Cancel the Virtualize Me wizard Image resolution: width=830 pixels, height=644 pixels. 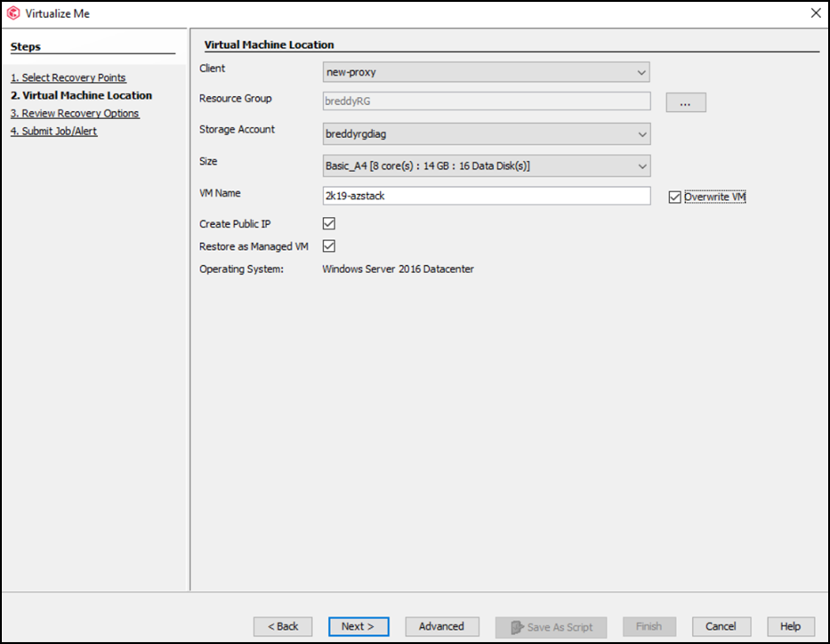pyautogui.click(x=721, y=626)
